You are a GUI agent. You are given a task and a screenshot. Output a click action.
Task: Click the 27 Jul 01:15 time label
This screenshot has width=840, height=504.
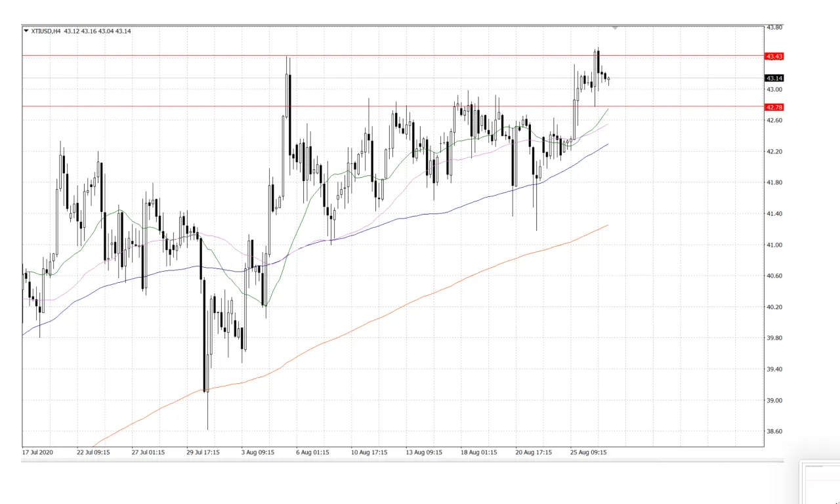148,452
